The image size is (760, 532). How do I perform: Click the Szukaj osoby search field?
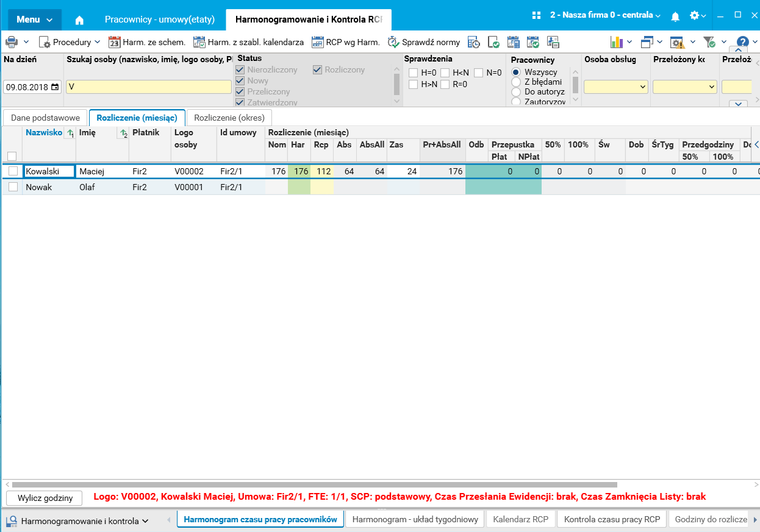click(x=149, y=87)
